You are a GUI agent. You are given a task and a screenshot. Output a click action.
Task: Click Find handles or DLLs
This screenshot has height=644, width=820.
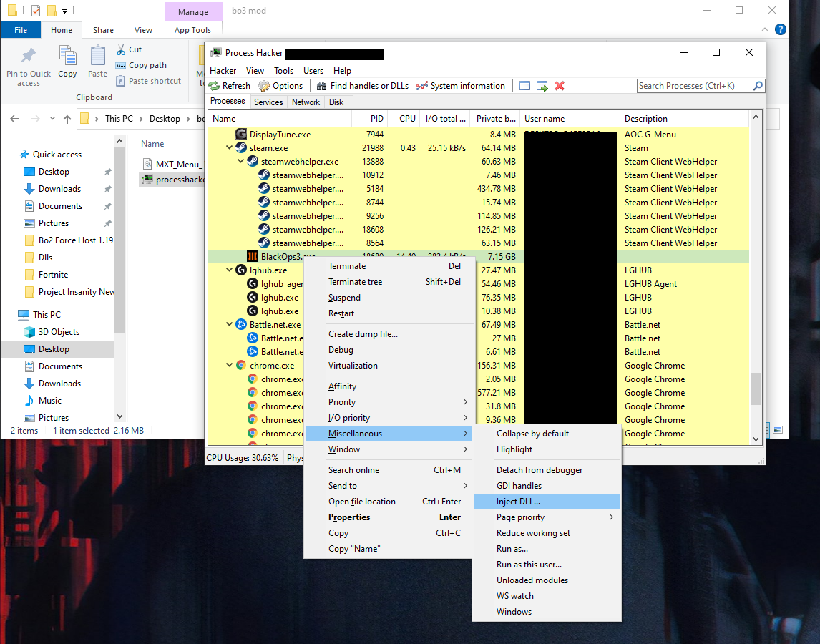pos(362,86)
